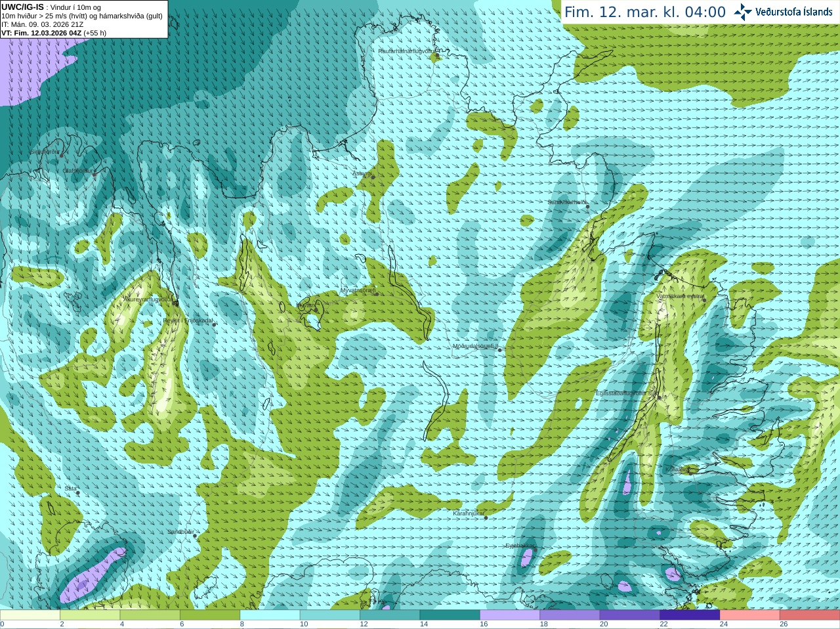Click the Kárahnjúkar station label

469,513
